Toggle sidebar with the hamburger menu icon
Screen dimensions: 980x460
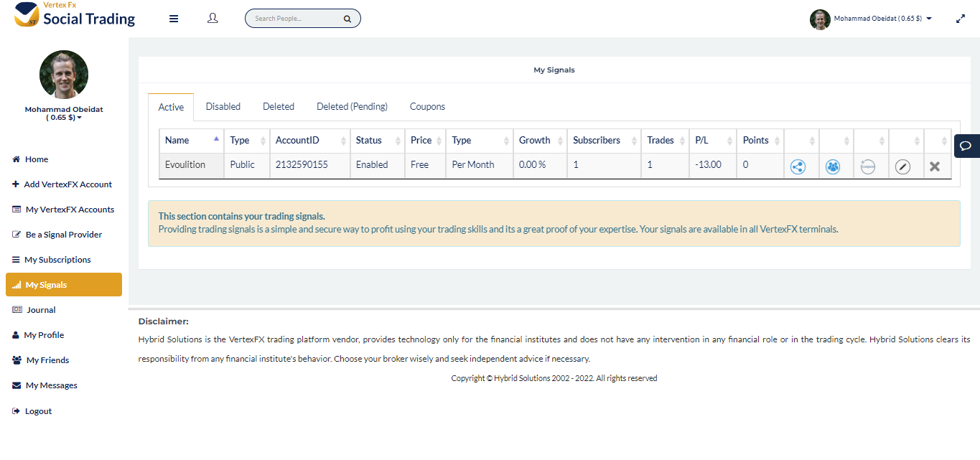tap(174, 19)
